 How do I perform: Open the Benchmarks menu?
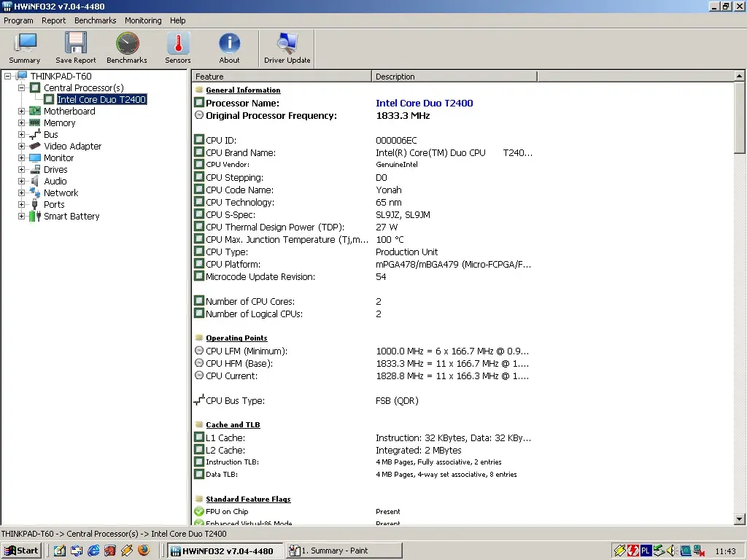pyautogui.click(x=96, y=20)
